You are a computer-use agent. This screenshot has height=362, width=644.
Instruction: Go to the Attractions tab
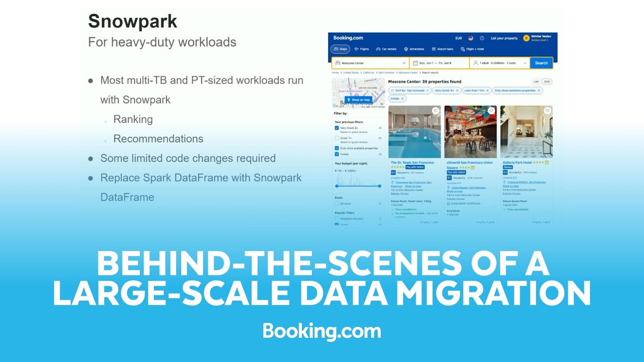pyautogui.click(x=414, y=49)
